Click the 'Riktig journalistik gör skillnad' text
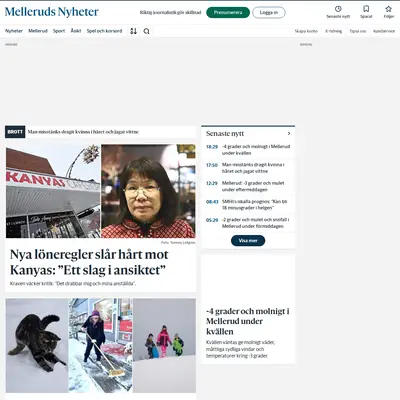The width and height of the screenshot is (400, 400). 170,13
